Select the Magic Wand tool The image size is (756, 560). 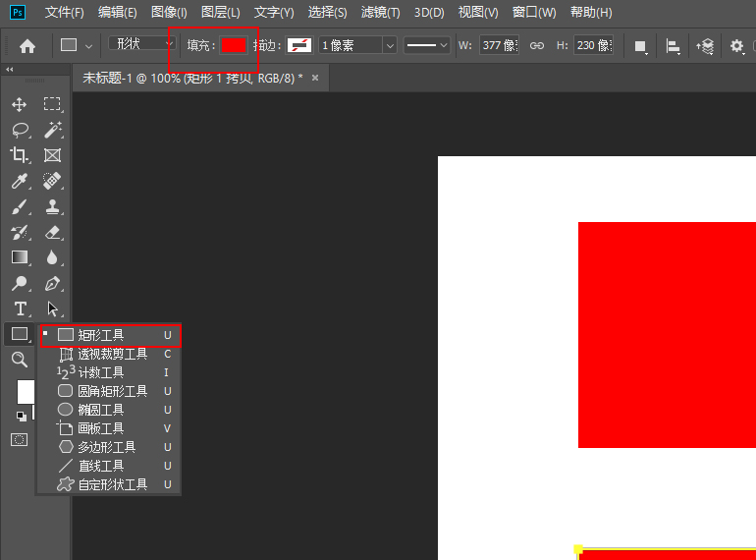pos(52,130)
